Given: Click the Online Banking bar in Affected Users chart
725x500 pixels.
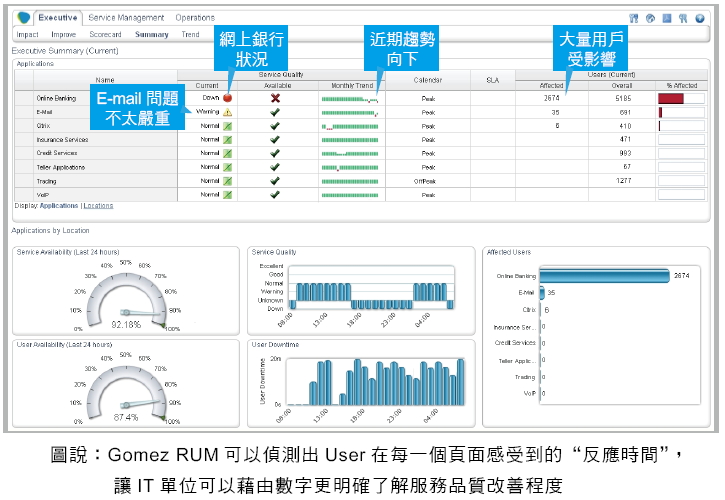Looking at the screenshot, I should point(604,275).
